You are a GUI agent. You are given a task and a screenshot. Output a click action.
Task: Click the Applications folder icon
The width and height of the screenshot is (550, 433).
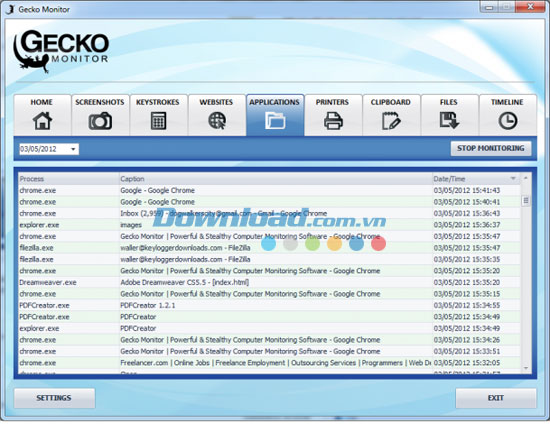[275, 121]
